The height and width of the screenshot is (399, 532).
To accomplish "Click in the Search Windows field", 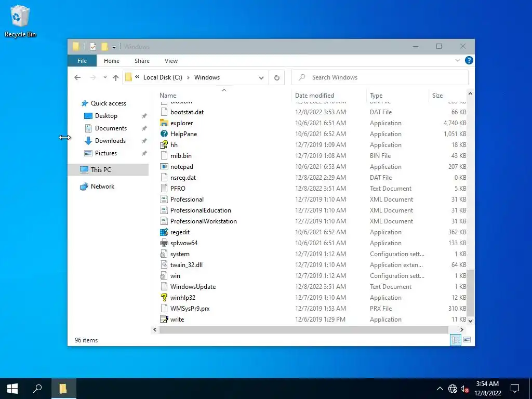I will 380,78.
